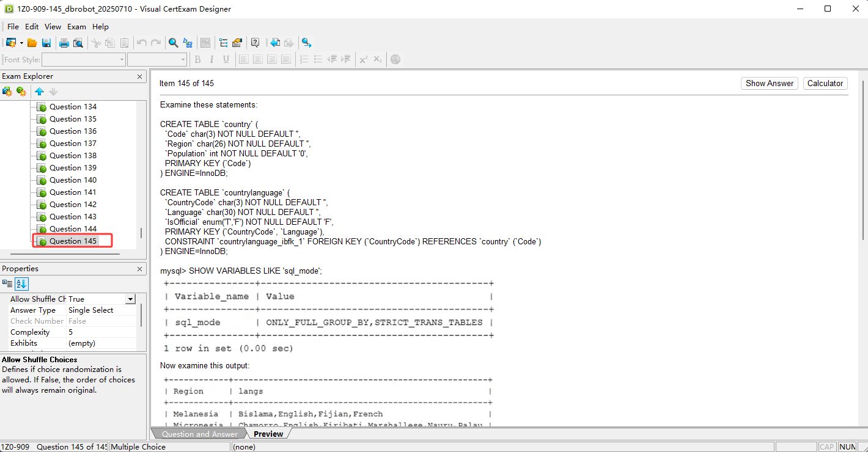The image size is (868, 452).
Task: Justify text alignment
Action: point(286,59)
